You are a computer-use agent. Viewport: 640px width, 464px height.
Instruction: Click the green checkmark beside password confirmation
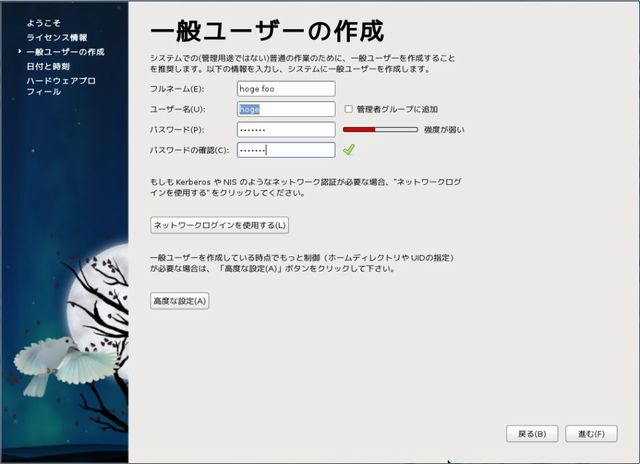pyautogui.click(x=349, y=150)
